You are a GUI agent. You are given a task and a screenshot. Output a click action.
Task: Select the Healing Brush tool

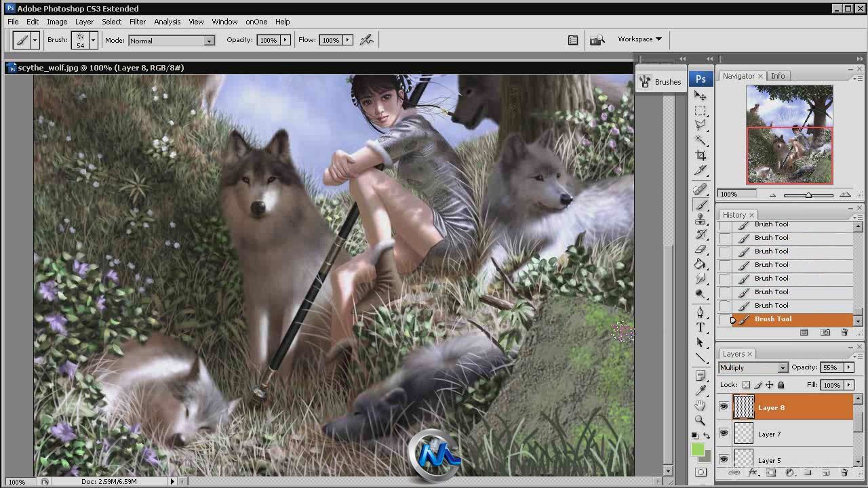coord(701,190)
